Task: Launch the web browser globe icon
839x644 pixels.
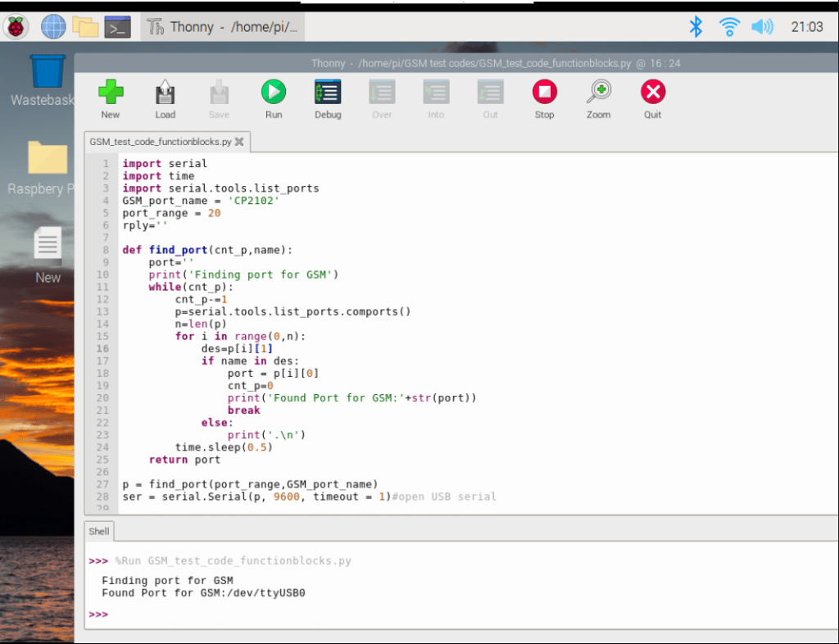Action: point(53,27)
